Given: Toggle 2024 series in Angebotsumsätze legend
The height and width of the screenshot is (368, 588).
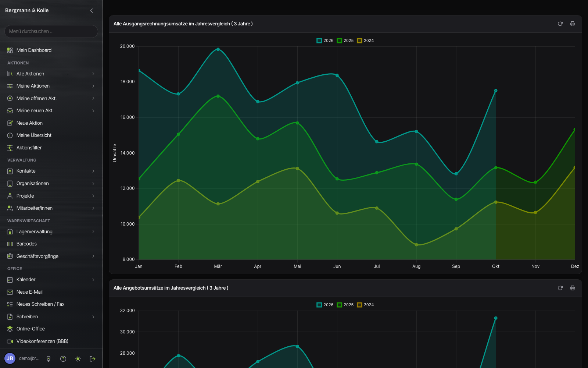Looking at the screenshot, I should pos(366,305).
